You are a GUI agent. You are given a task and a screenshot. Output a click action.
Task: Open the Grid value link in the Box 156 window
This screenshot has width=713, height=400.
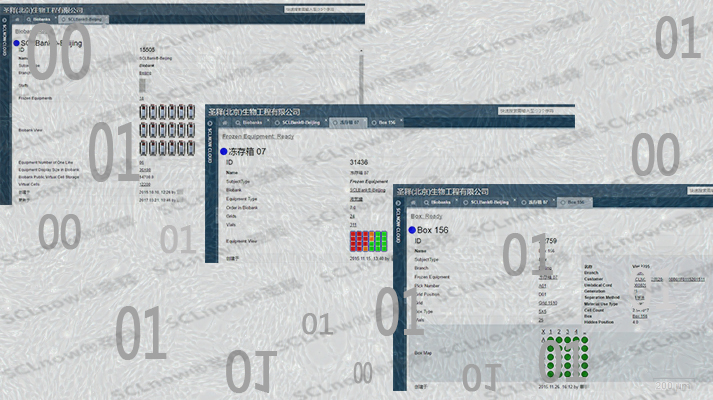[547, 303]
